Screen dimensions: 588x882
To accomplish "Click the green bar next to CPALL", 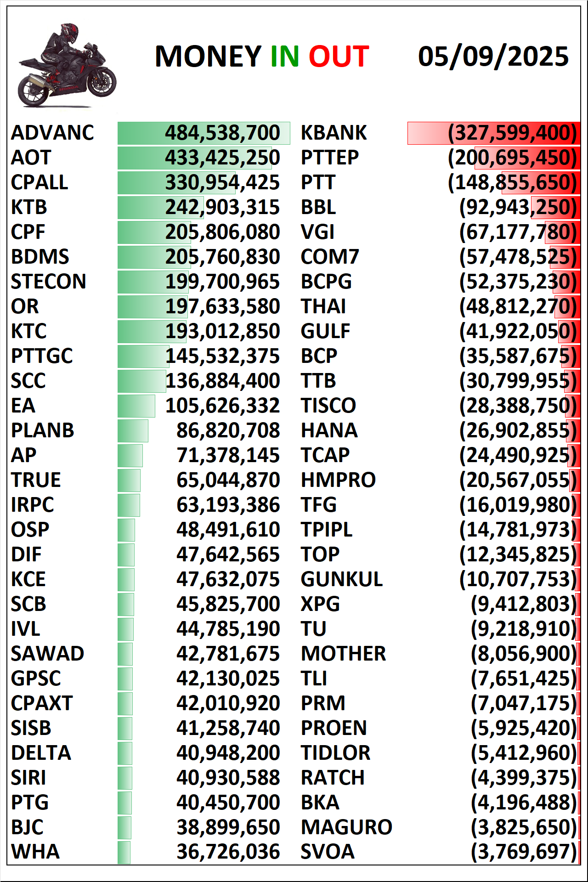I will pyautogui.click(x=177, y=182).
